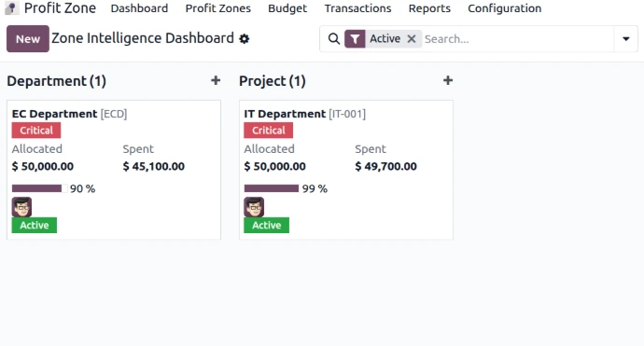The width and height of the screenshot is (644, 346).
Task: Open the dashboard settings gear icon
Action: coord(245,39)
